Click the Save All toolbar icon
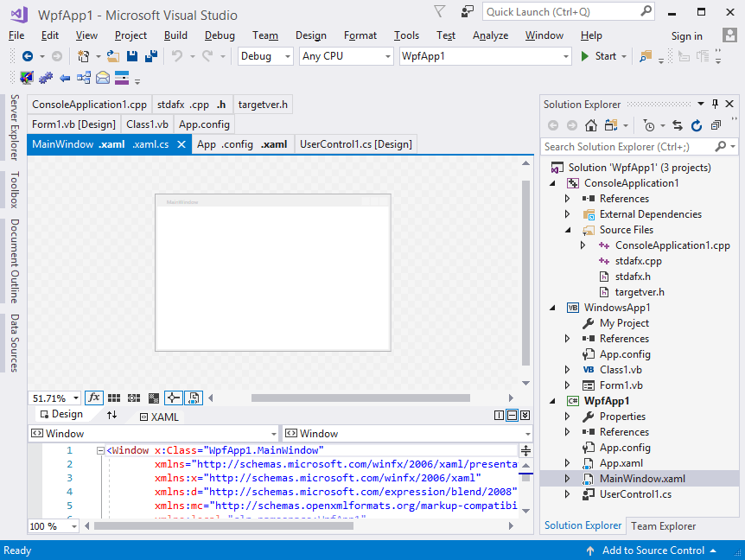The image size is (745, 560). 151,56
